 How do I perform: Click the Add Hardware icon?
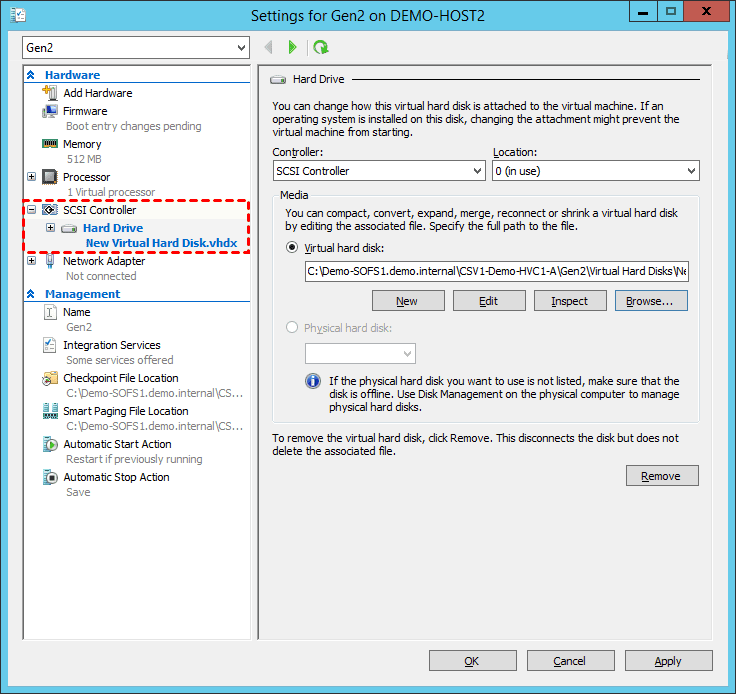pos(50,92)
